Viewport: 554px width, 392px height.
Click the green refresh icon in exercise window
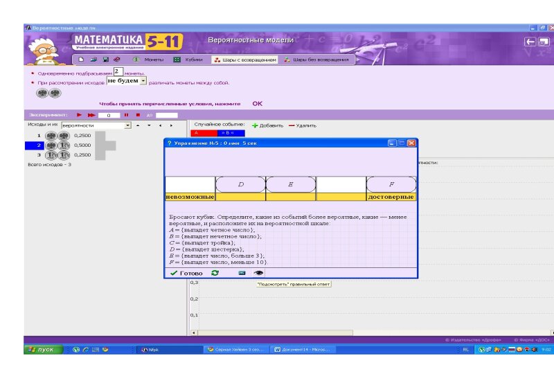point(215,273)
